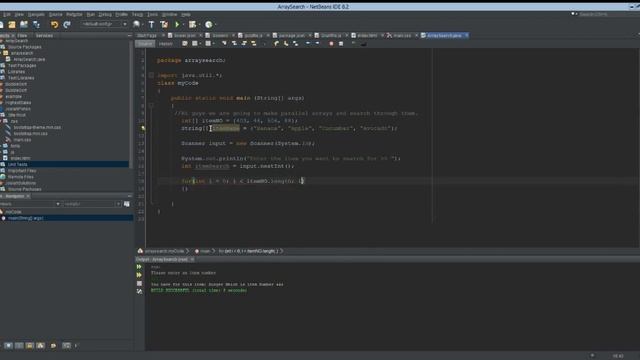Click the Profile Project clock icon
Screen dimensions: 640x360
[x=209, y=24]
